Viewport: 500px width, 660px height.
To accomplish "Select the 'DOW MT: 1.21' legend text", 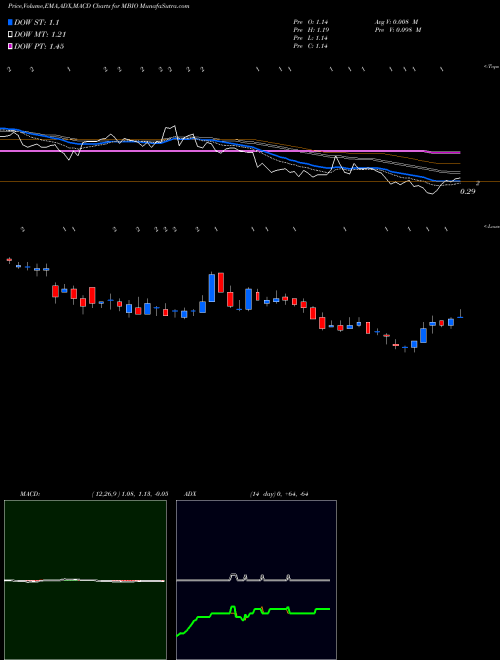I will pyautogui.click(x=40, y=35).
